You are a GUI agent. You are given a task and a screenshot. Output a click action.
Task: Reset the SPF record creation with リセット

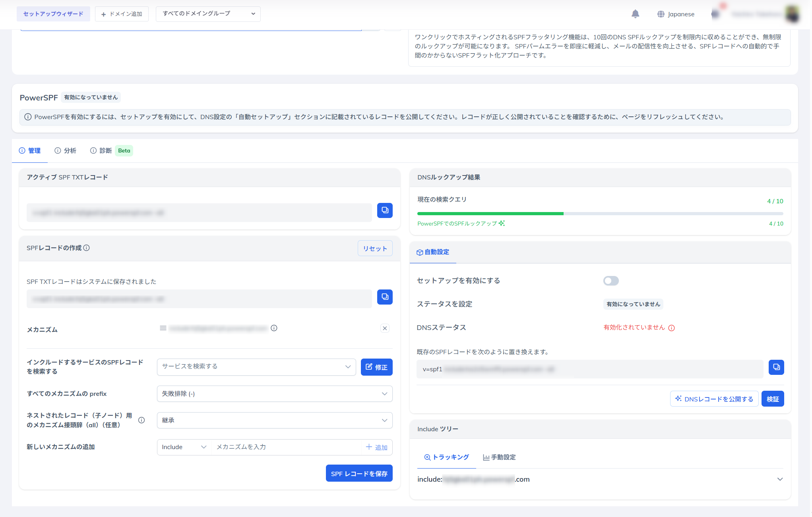[374, 248]
